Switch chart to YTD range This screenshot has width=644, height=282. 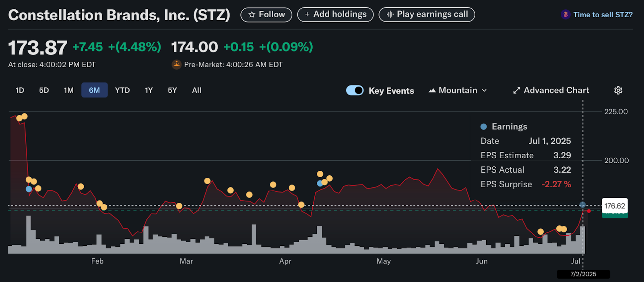[122, 90]
